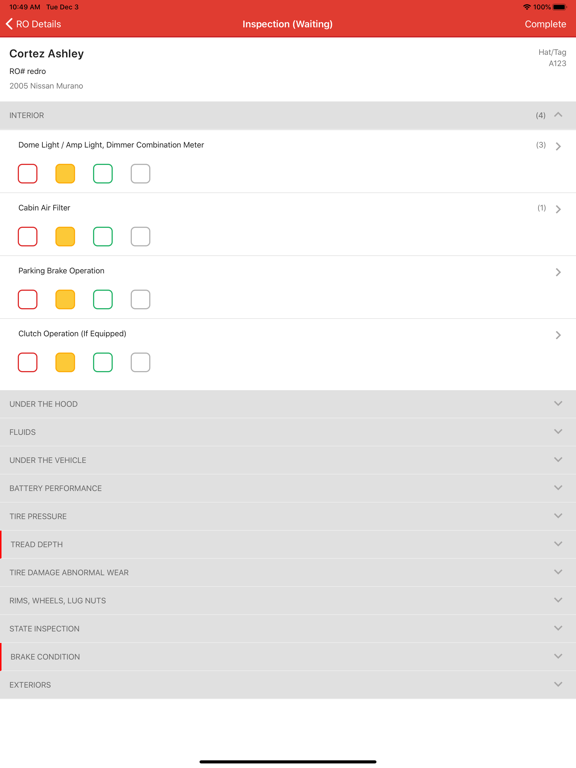Mark Dome Light item yellow

[x=65, y=174]
